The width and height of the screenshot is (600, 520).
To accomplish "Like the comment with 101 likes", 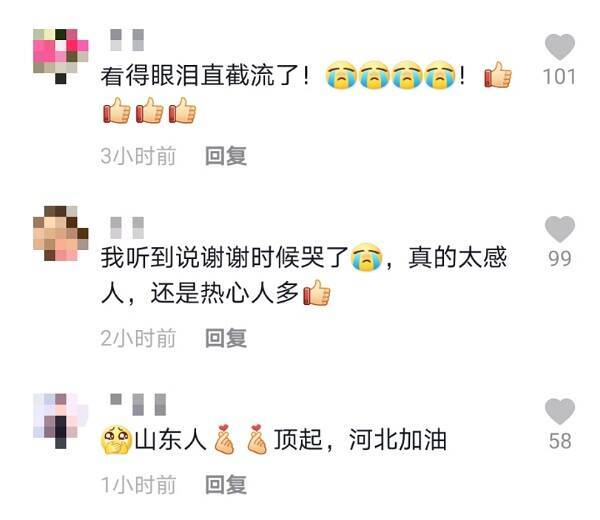I will coord(559,47).
